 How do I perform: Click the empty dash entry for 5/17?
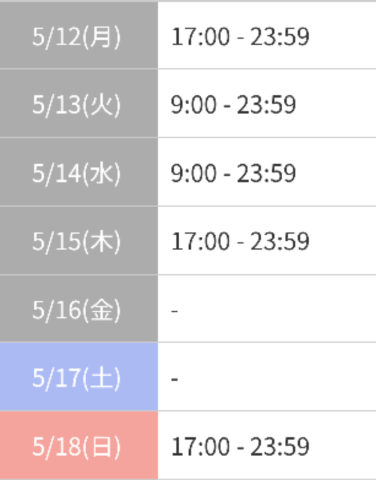(x=175, y=379)
